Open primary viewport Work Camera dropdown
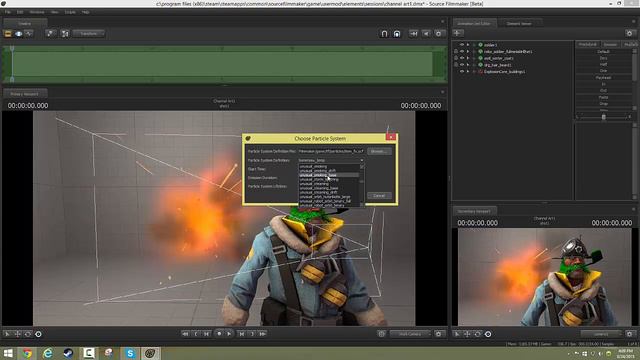This screenshot has width=640, height=360. (410, 334)
